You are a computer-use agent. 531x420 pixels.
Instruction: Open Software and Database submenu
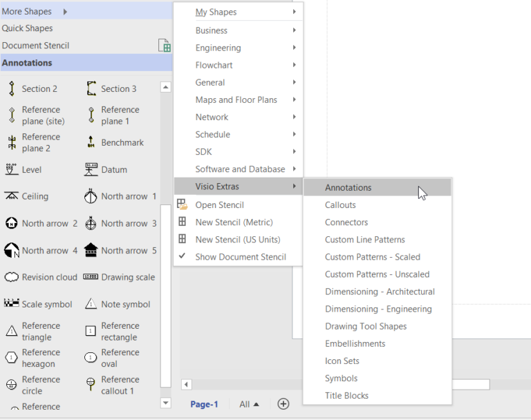point(239,169)
